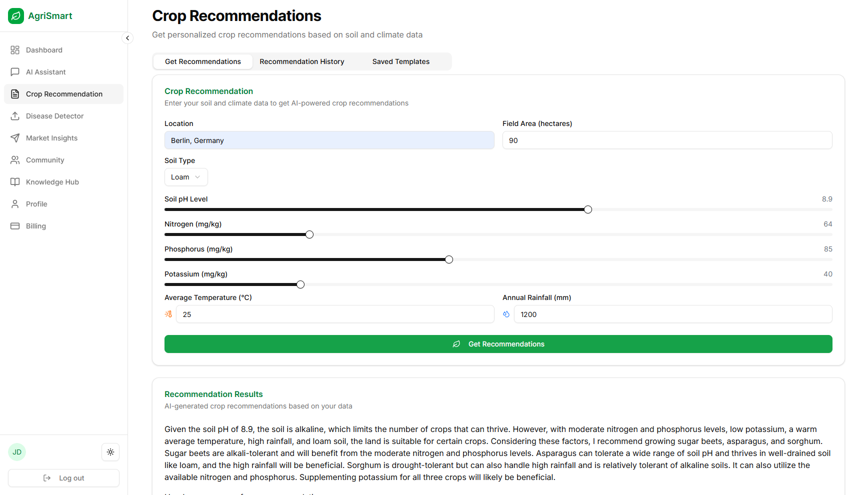Collapse the sidebar with the chevron
Viewport: 868px width, 495px height.
(127, 38)
